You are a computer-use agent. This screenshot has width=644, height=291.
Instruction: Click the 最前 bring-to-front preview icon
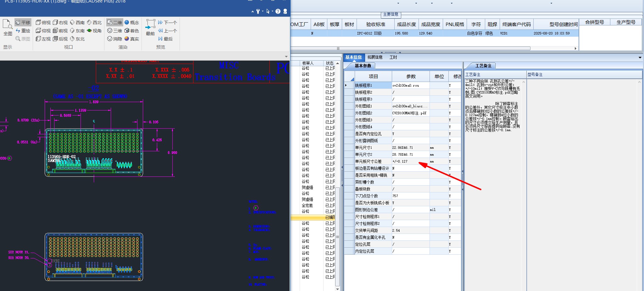[150, 27]
